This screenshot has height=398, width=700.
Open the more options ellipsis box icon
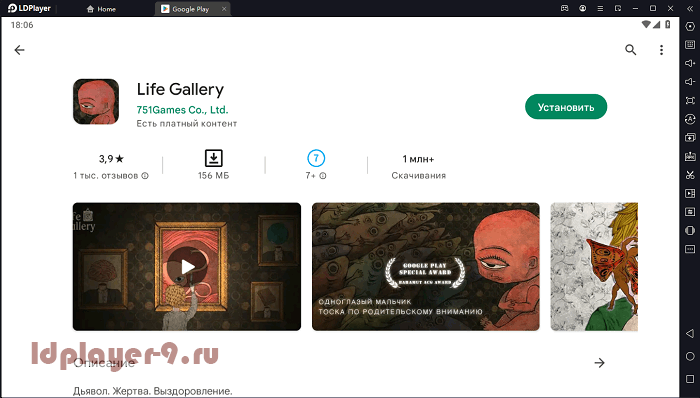(x=690, y=249)
